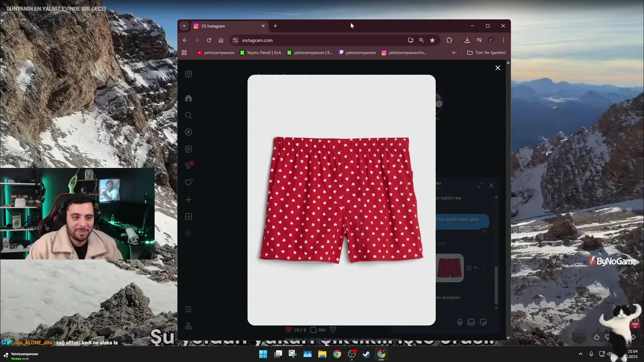Show hidden system tray icons
644x362 pixels.
click(x=580, y=354)
